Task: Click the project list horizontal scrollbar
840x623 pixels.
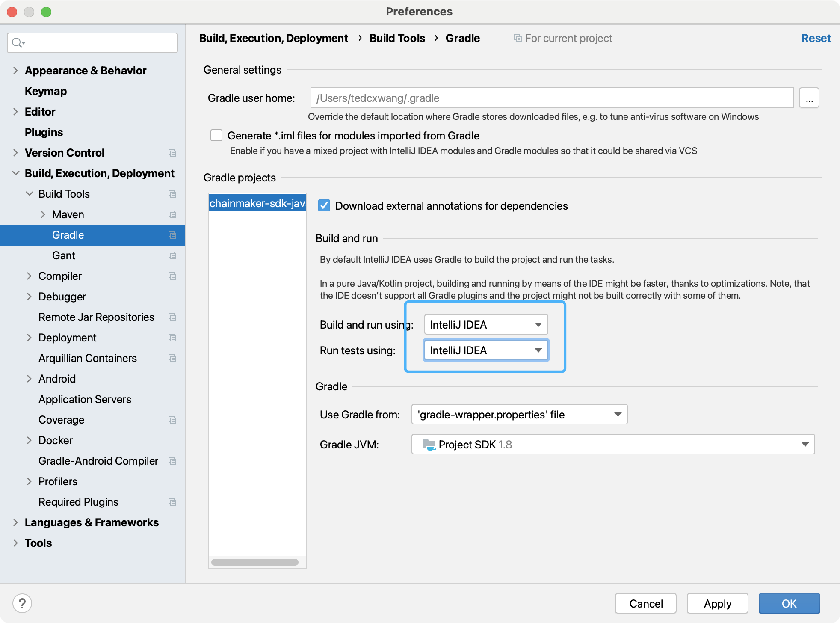Action: point(255,562)
